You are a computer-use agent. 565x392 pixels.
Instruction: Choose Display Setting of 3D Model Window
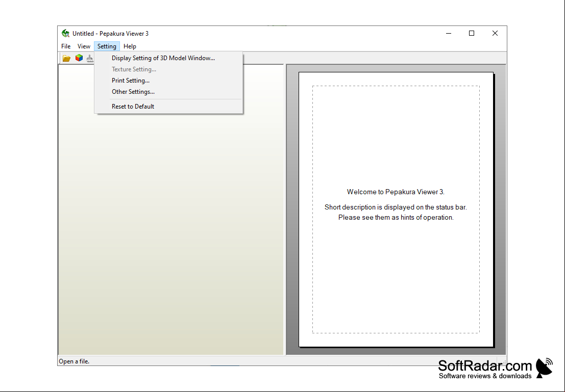pos(168,58)
